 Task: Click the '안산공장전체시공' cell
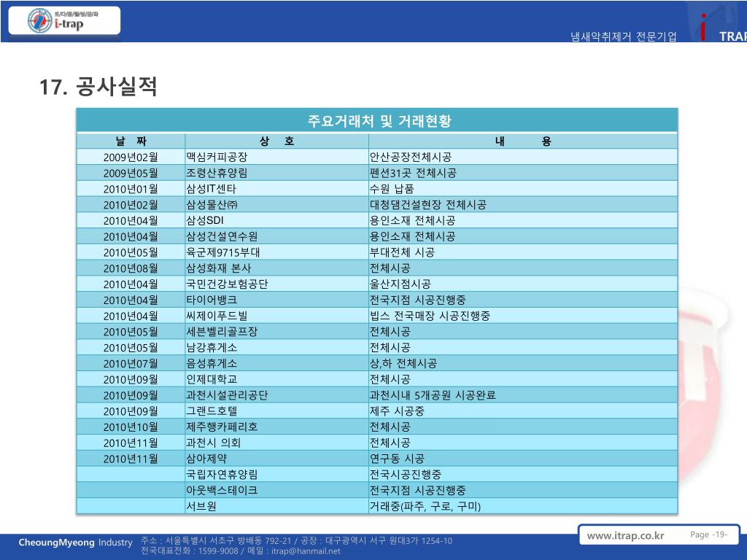(523, 157)
